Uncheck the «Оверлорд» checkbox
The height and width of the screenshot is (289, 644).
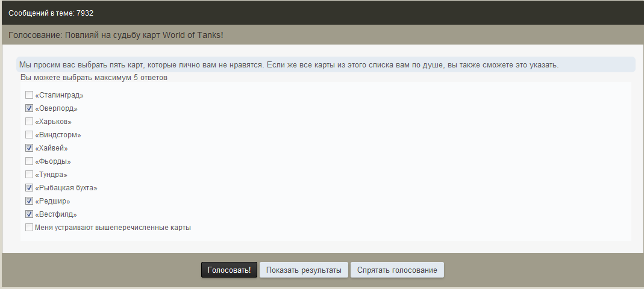(29, 108)
